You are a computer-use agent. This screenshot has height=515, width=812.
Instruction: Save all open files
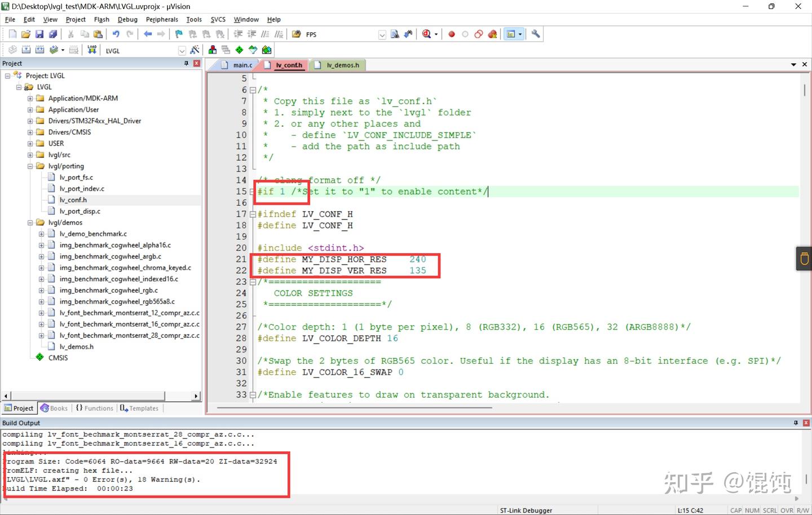[x=53, y=34]
